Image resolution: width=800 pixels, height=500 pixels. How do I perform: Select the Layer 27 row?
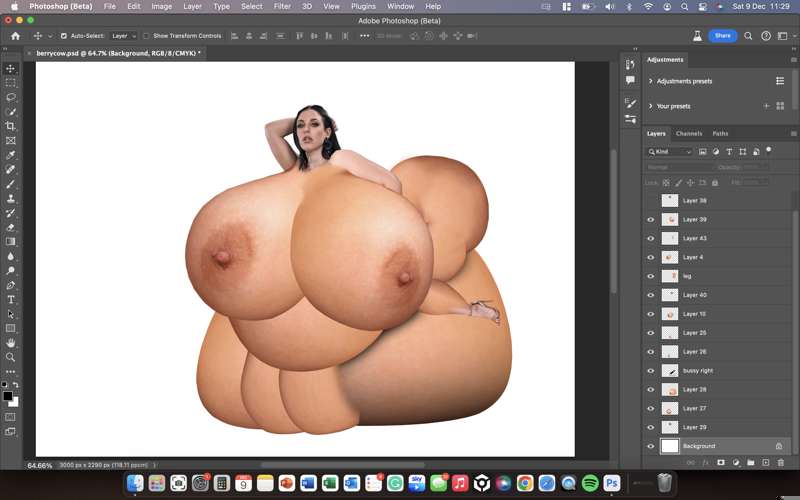pyautogui.click(x=719, y=408)
